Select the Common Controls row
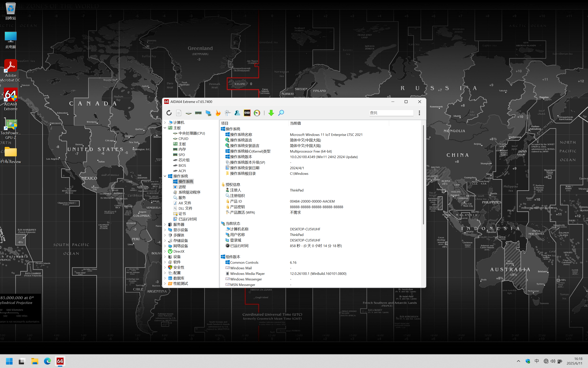588x368 pixels. click(320, 262)
